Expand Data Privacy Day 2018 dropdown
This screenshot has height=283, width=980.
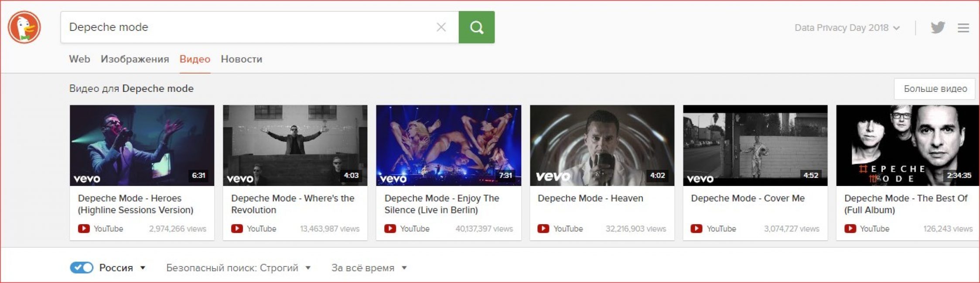[847, 28]
